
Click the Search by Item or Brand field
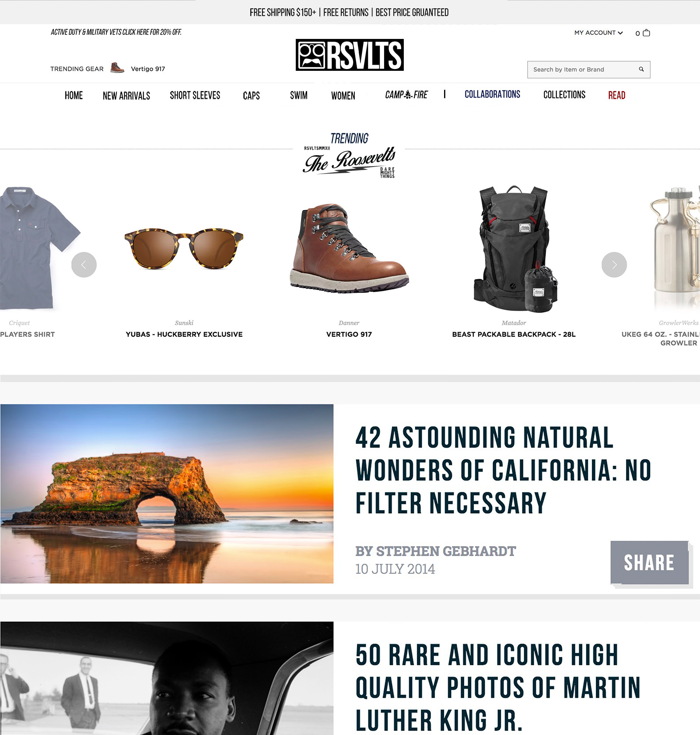(x=589, y=70)
